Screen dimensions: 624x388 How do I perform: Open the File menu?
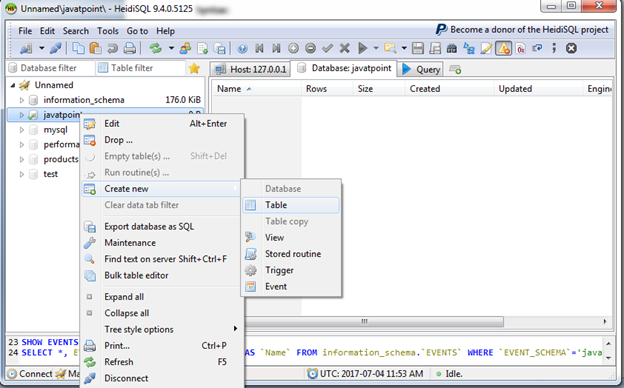click(25, 31)
